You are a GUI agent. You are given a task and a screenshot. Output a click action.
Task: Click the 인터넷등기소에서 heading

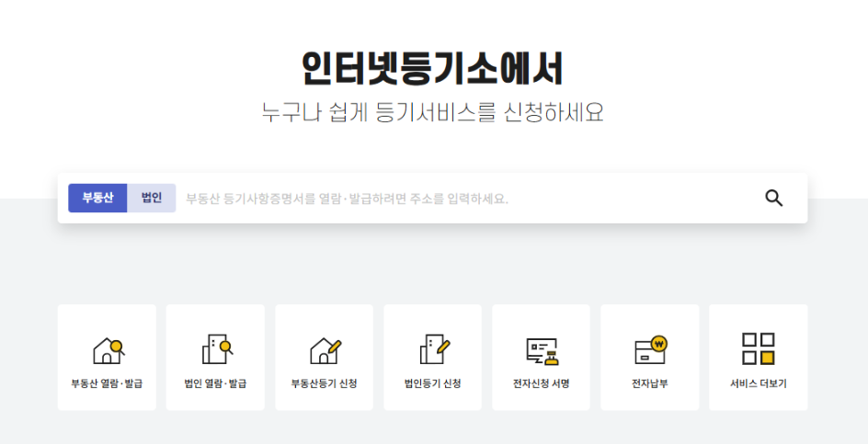tap(432, 69)
